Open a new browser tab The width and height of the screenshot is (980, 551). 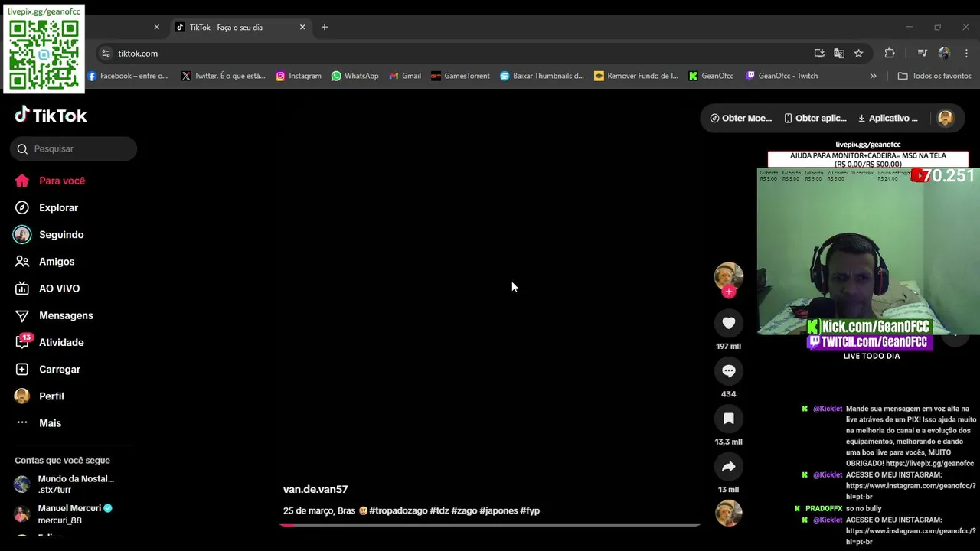(x=324, y=27)
